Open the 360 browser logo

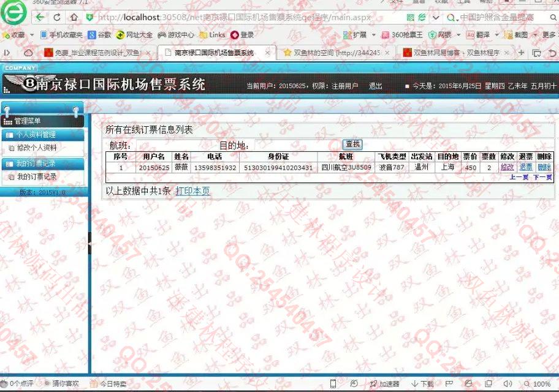coord(13,12)
